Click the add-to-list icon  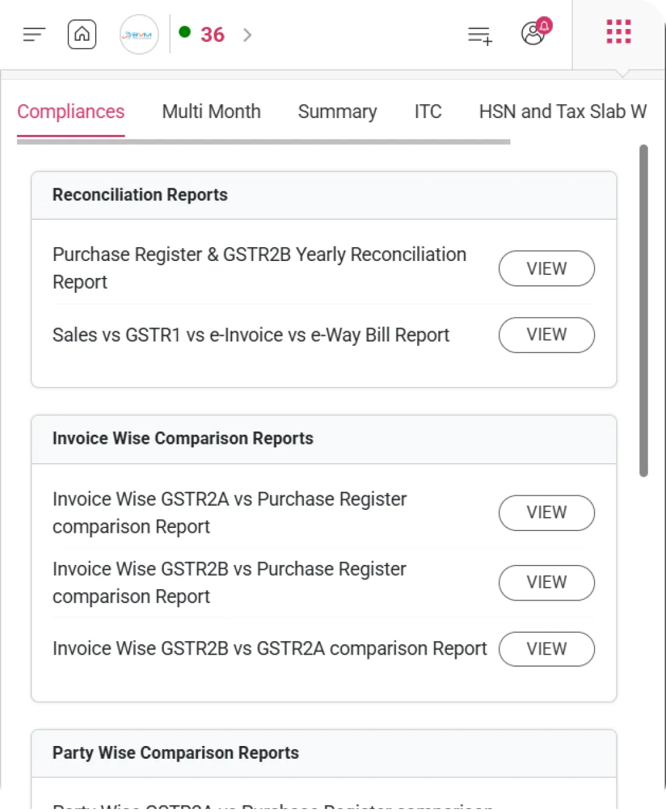pos(480,36)
